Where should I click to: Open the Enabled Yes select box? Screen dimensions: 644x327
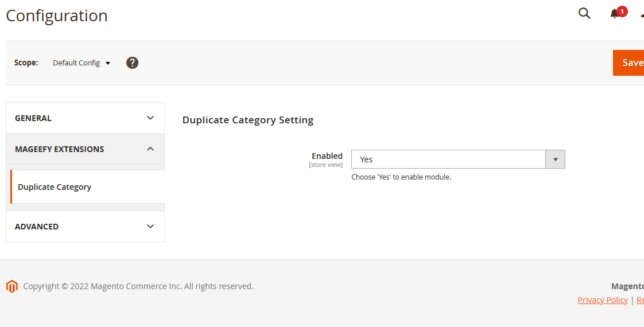tap(448, 159)
